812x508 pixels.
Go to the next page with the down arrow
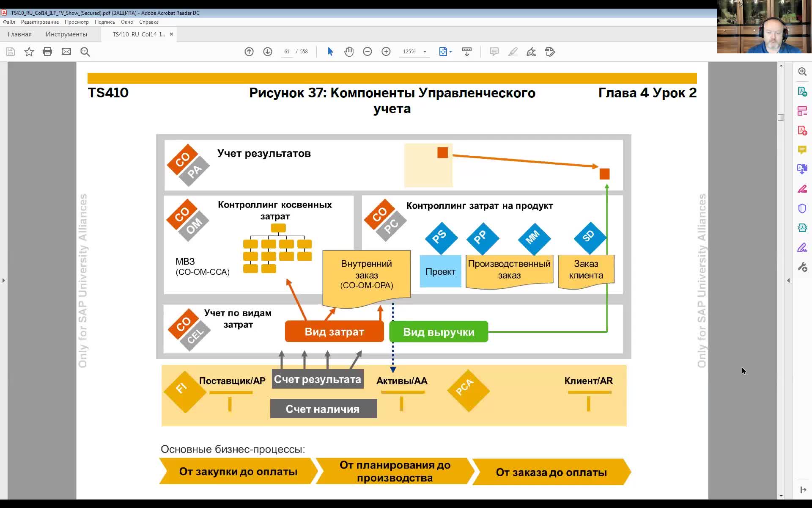268,52
